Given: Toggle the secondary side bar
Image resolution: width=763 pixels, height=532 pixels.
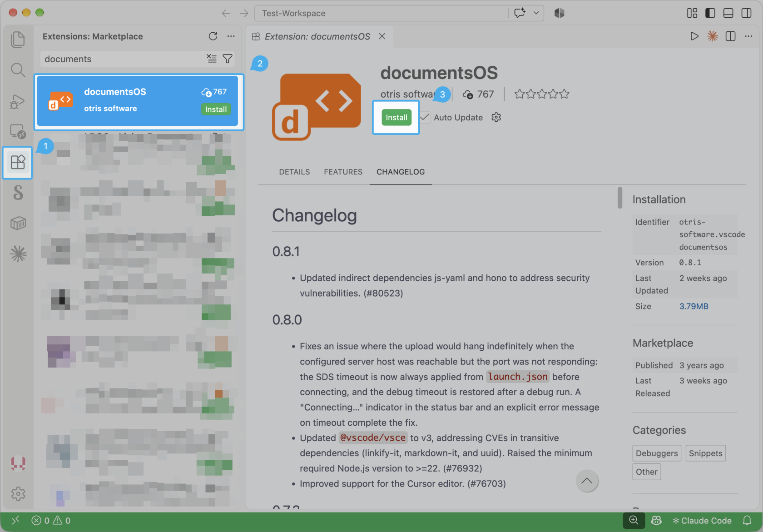Looking at the screenshot, I should (747, 13).
